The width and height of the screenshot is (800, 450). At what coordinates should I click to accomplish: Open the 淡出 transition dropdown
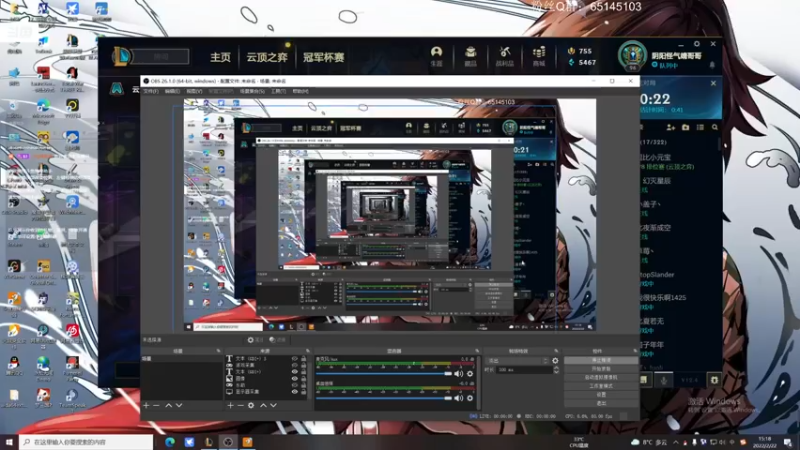click(x=518, y=361)
